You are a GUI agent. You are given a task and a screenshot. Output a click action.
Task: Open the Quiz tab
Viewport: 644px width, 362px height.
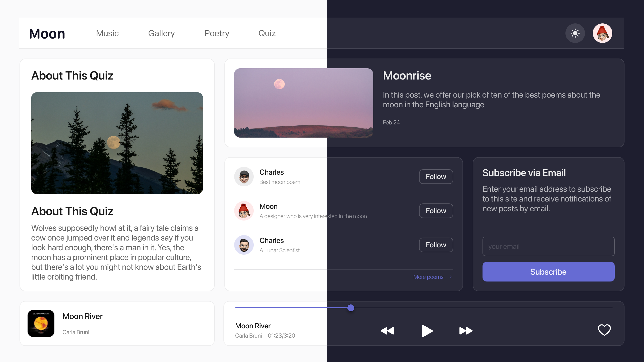(267, 33)
